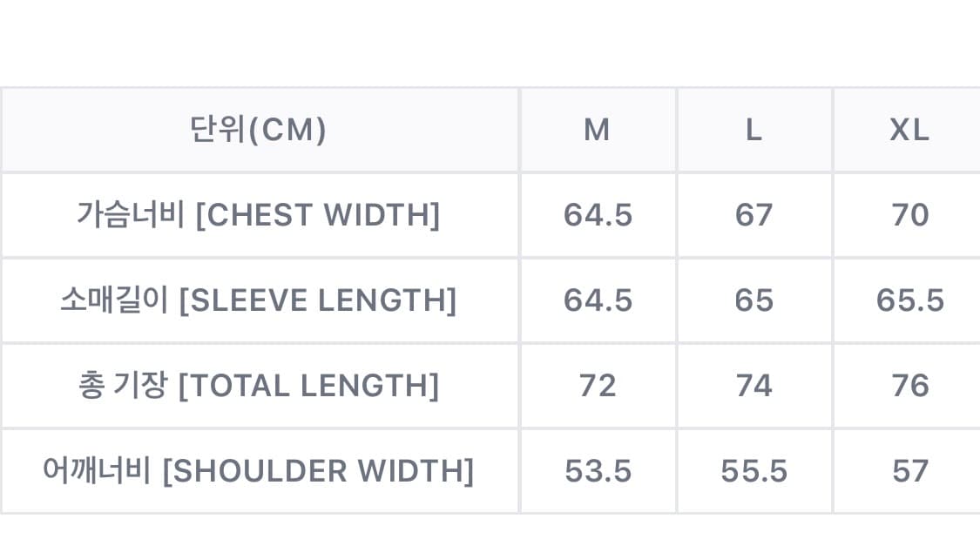Select the XL size column header

coord(910,130)
